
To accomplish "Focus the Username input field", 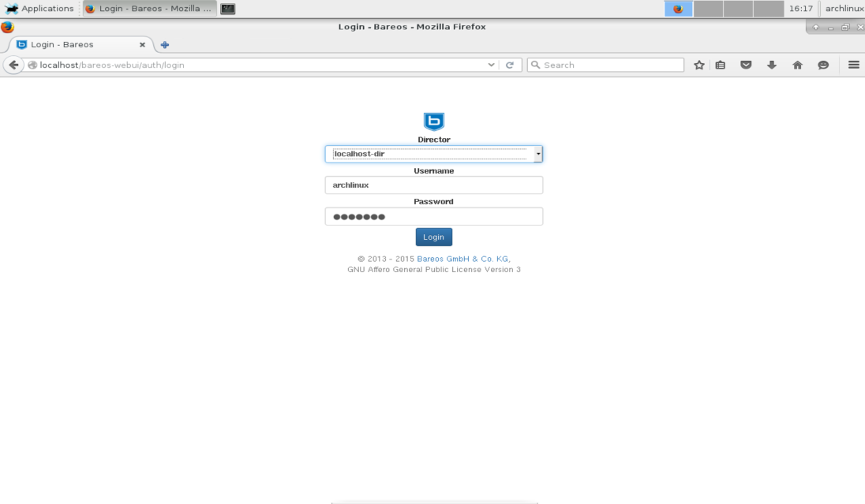I will point(433,185).
